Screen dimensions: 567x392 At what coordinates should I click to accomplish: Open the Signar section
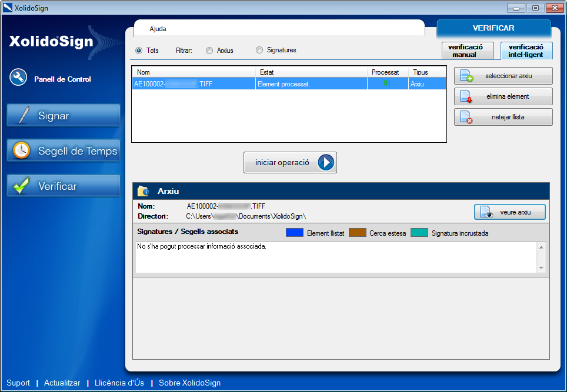[64, 116]
